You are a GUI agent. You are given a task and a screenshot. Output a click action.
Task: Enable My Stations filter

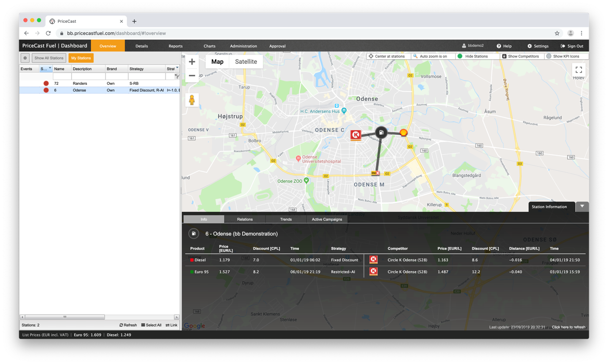coord(81,58)
